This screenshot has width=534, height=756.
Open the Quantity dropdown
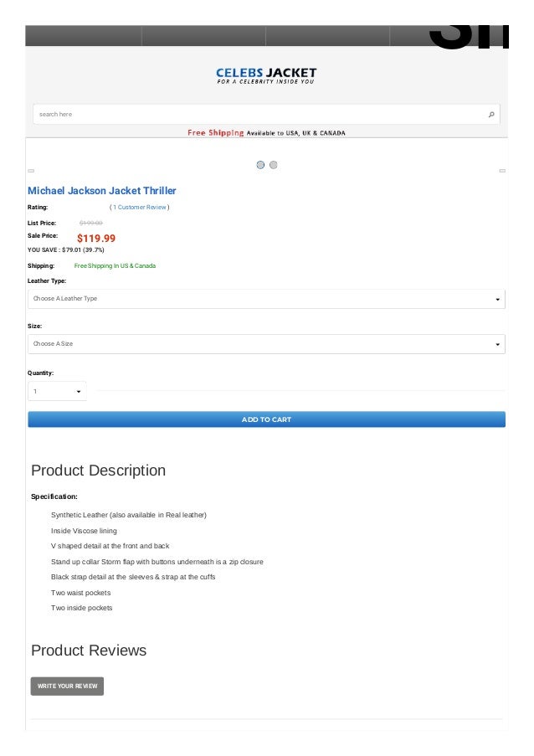57,392
